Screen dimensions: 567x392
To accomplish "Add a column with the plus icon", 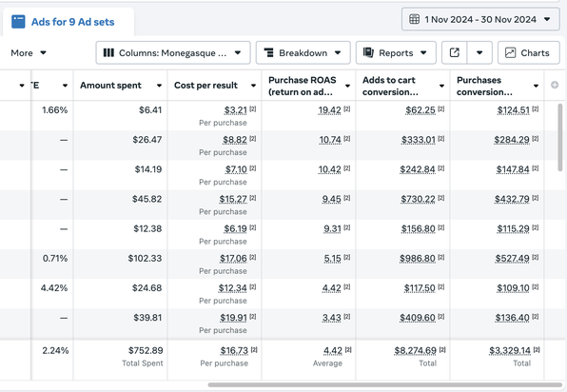I will (555, 85).
